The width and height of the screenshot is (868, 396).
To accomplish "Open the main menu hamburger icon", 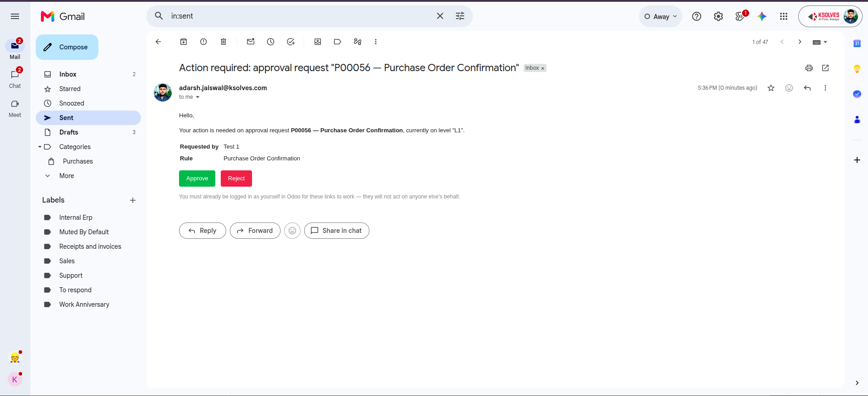I will pos(15,16).
